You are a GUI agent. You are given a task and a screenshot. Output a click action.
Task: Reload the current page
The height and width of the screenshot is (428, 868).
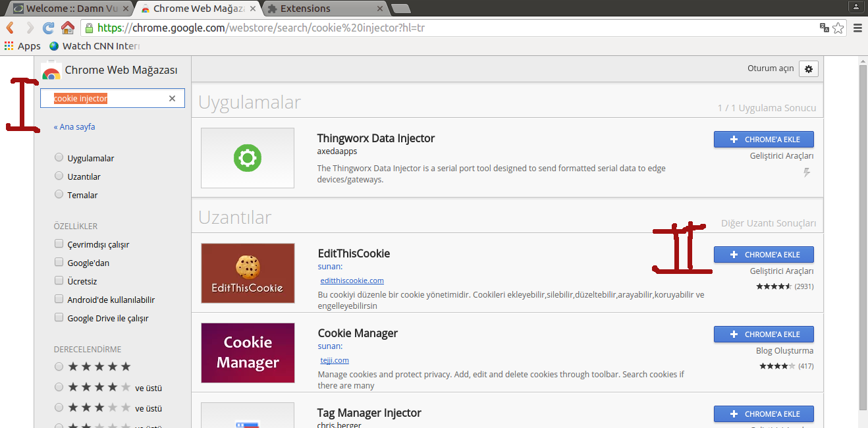[x=48, y=28]
